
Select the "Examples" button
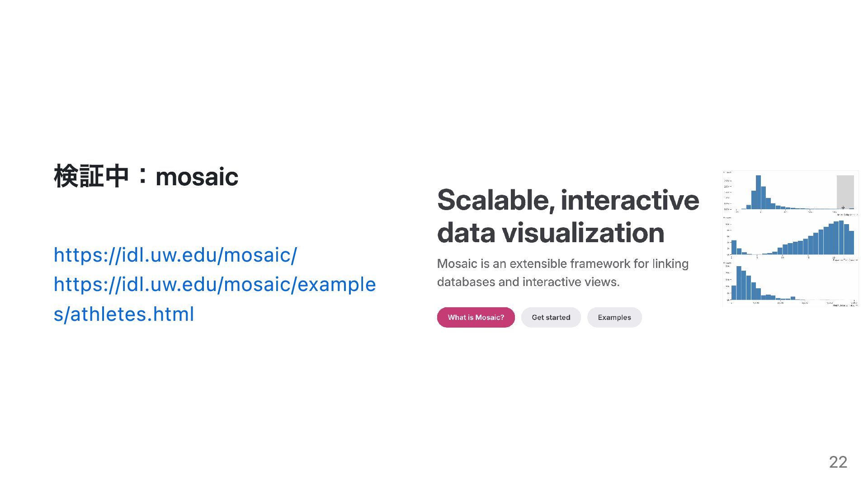pos(614,317)
